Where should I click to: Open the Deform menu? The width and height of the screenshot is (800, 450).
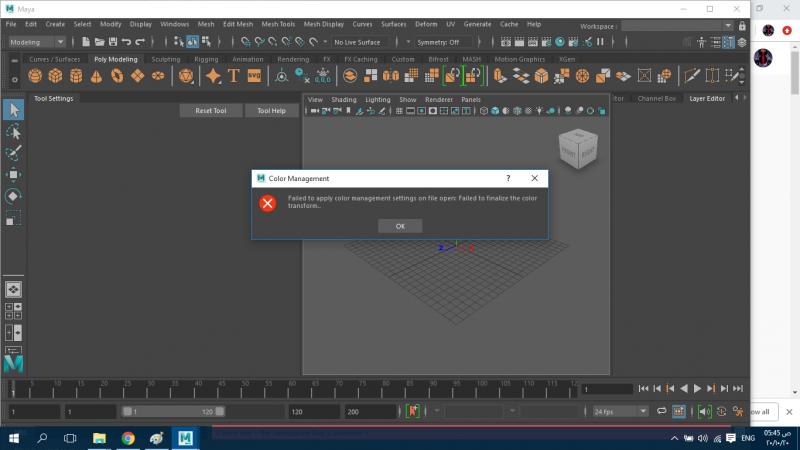point(426,24)
